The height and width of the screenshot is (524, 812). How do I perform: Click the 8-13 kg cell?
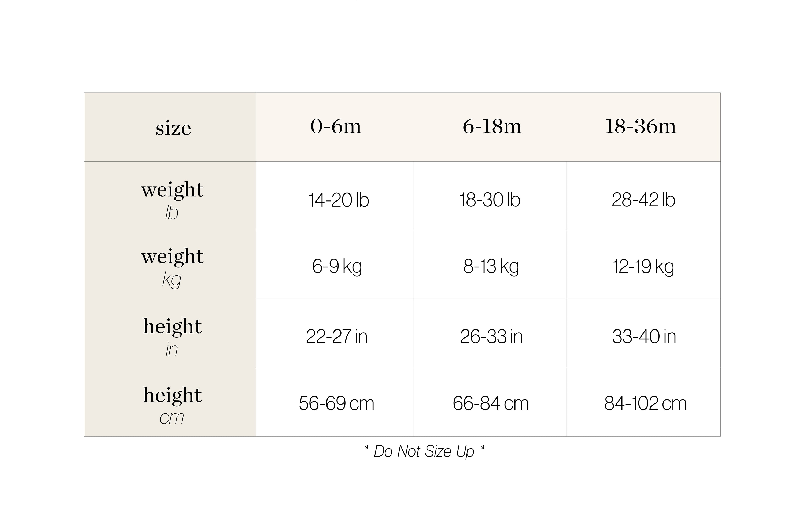491,266
